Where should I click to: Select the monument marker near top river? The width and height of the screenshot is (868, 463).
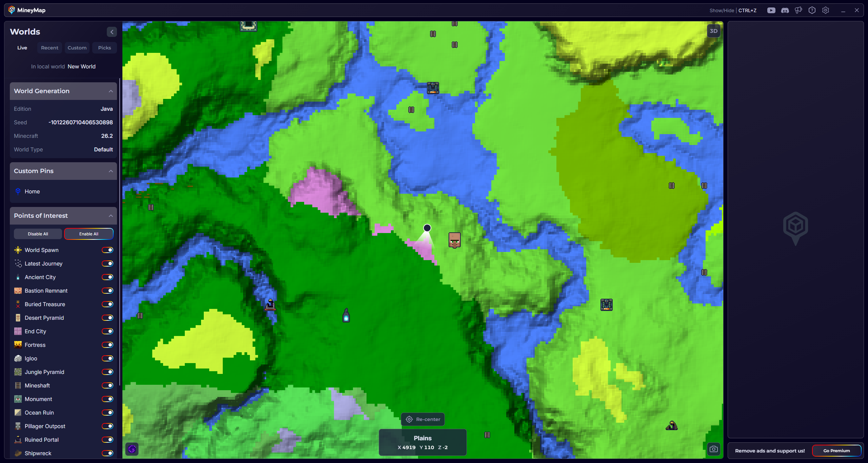pyautogui.click(x=433, y=88)
